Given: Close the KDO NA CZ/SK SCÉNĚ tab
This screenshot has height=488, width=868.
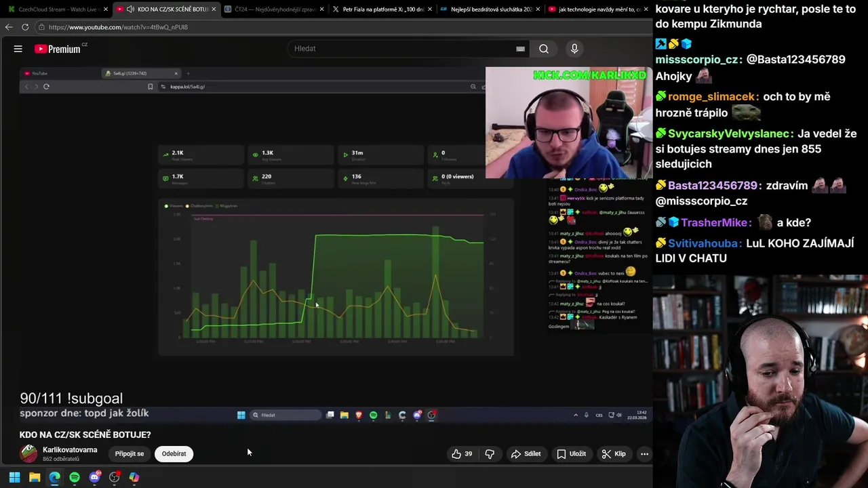Looking at the screenshot, I should pos(214,9).
